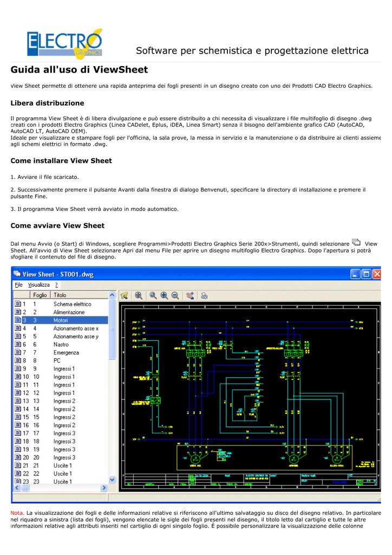This screenshot has width=392, height=555.
Task: Click the red Nota. label
Action: click(x=17, y=513)
